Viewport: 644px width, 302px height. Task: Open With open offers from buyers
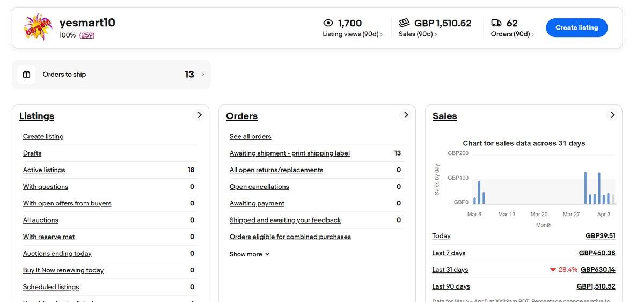67,203
